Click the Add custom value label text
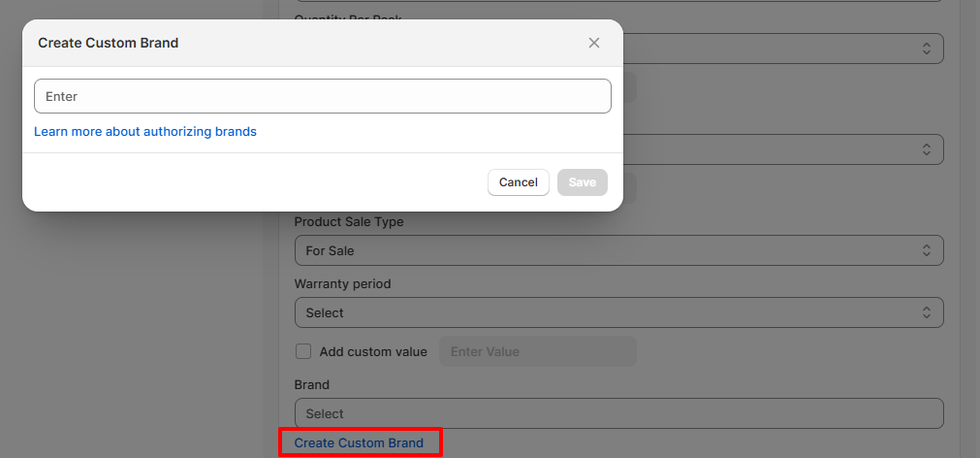The width and height of the screenshot is (980, 458). [373, 351]
